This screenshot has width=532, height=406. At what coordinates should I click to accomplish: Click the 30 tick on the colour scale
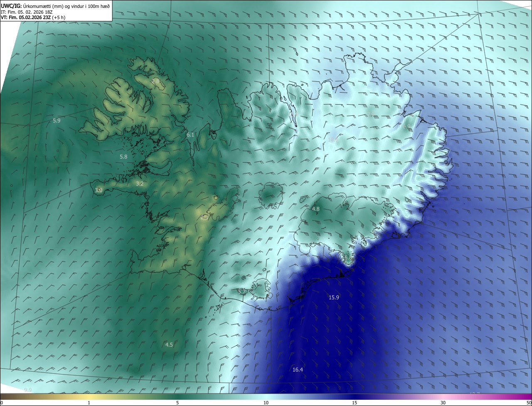point(443,403)
